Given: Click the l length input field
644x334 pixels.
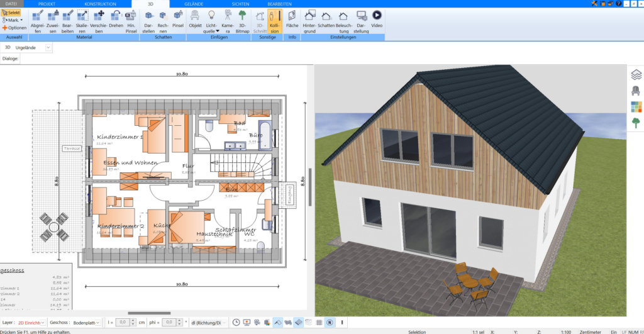Looking at the screenshot, I should point(123,323).
